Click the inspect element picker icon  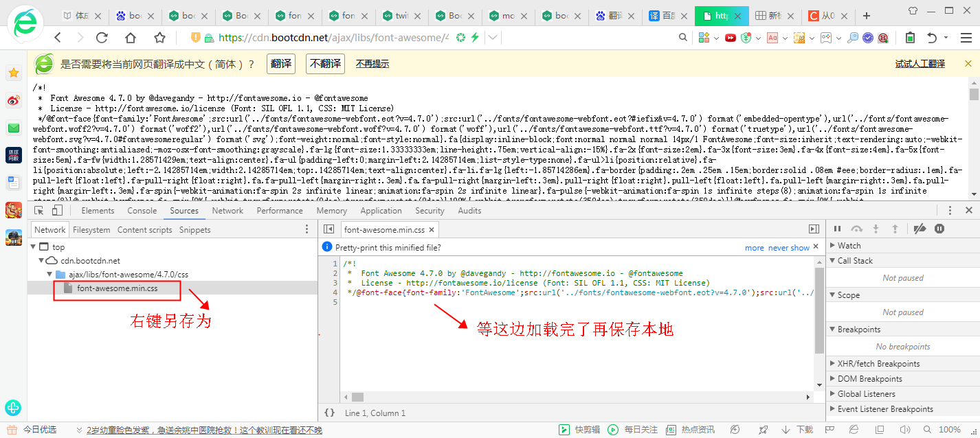coord(39,211)
